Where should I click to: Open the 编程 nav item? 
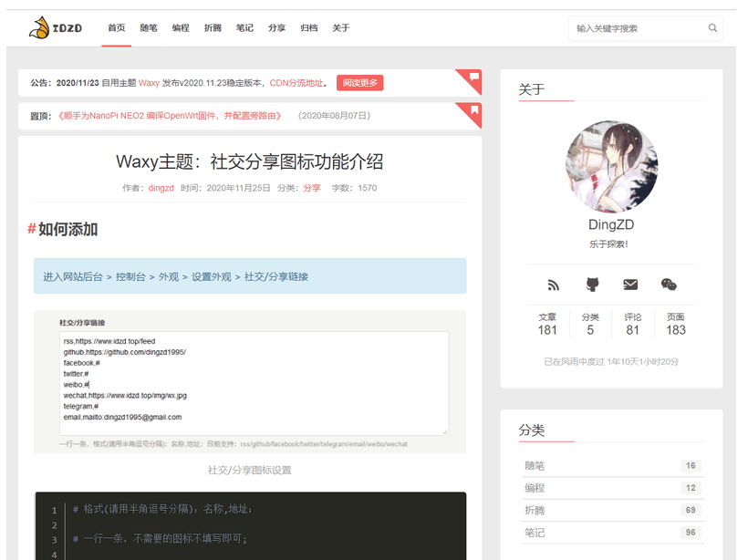point(181,28)
